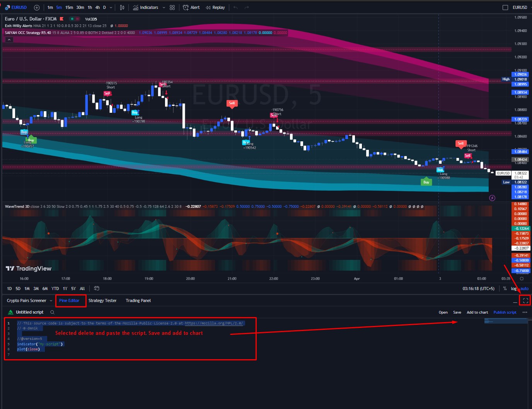Viewport: 532px width, 409px height.
Task: Open chart settings gear on time axis
Action: pyautogui.click(x=522, y=278)
